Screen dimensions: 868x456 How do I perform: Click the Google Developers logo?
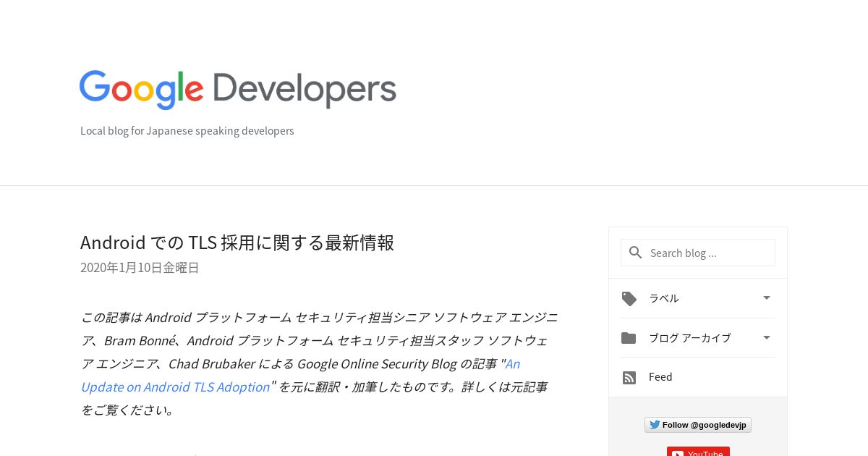tap(238, 90)
